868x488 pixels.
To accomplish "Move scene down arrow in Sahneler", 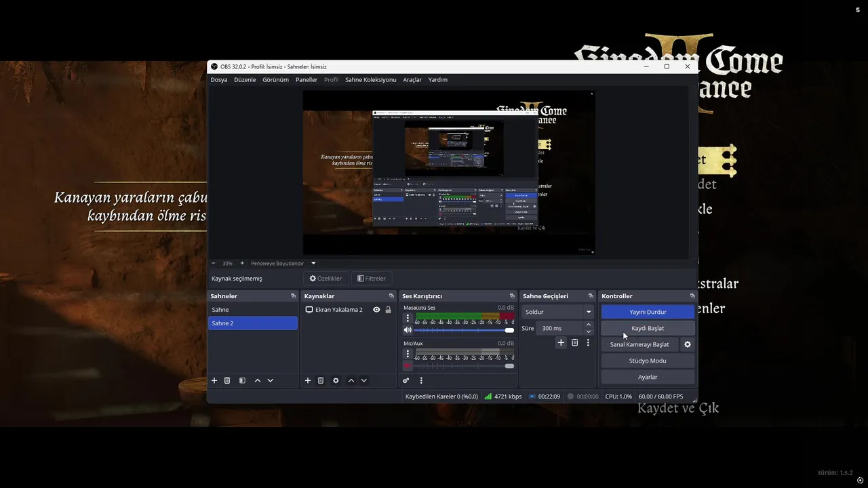I will (270, 381).
